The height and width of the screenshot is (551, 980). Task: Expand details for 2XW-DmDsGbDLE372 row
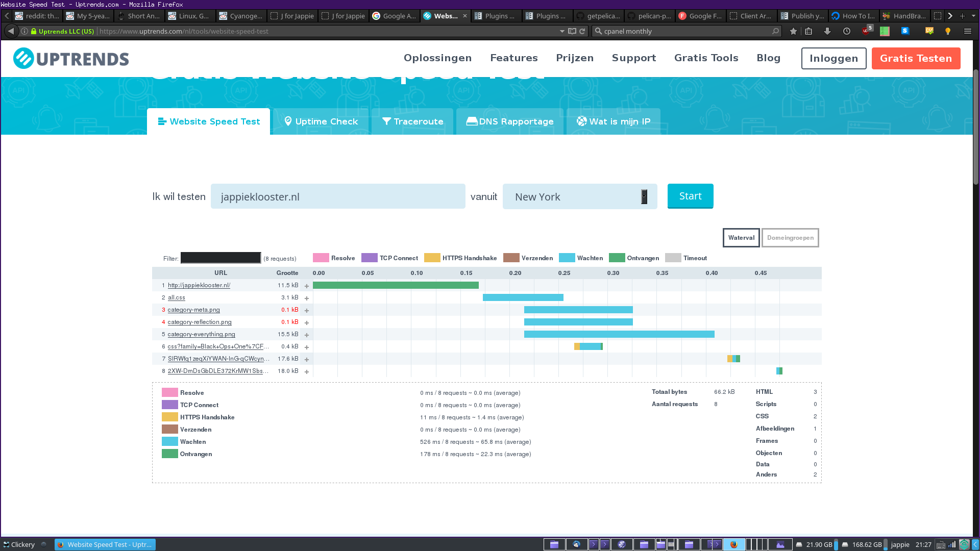[x=307, y=372]
